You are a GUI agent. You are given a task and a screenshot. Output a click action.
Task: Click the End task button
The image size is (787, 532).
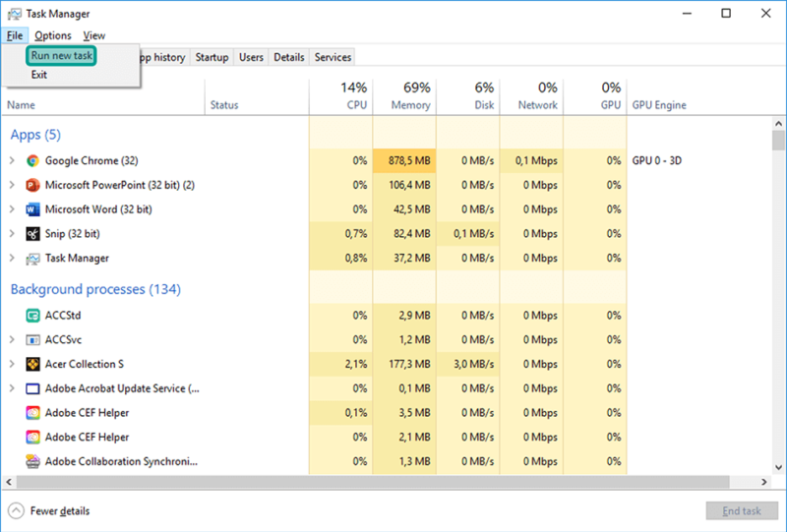point(742,511)
